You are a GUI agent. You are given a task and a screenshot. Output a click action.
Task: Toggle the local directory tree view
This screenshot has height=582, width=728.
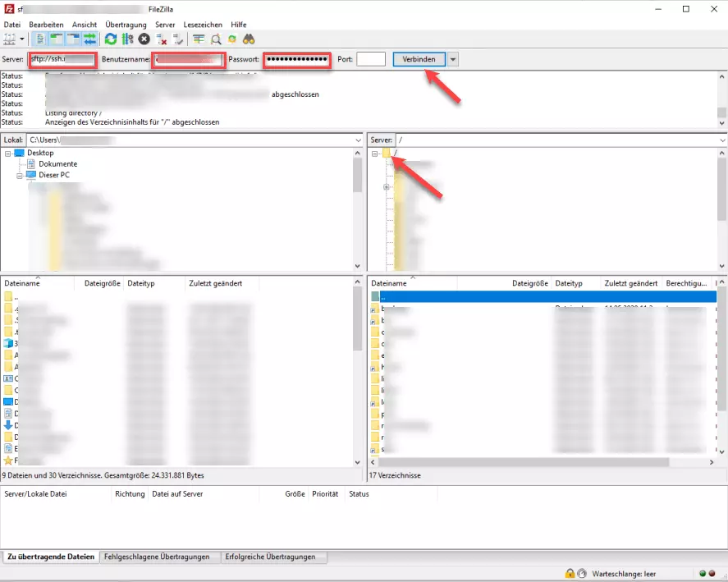tap(57, 39)
